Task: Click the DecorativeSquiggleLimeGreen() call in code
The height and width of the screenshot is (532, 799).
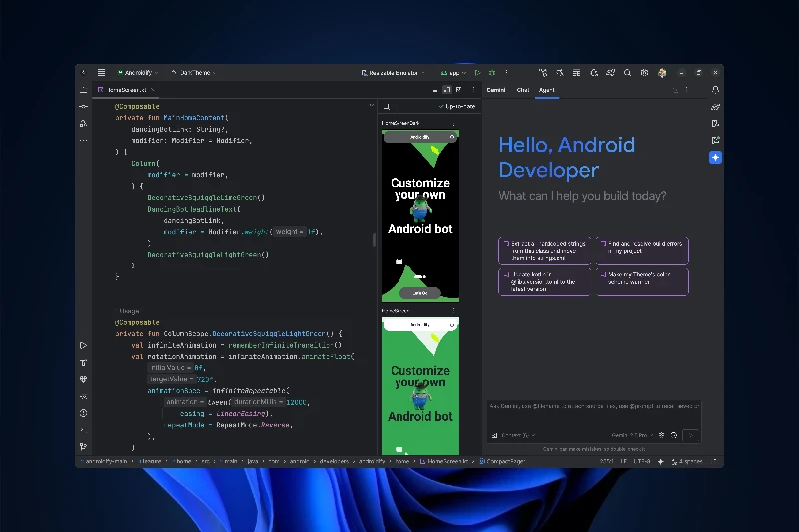Action: coord(206,197)
